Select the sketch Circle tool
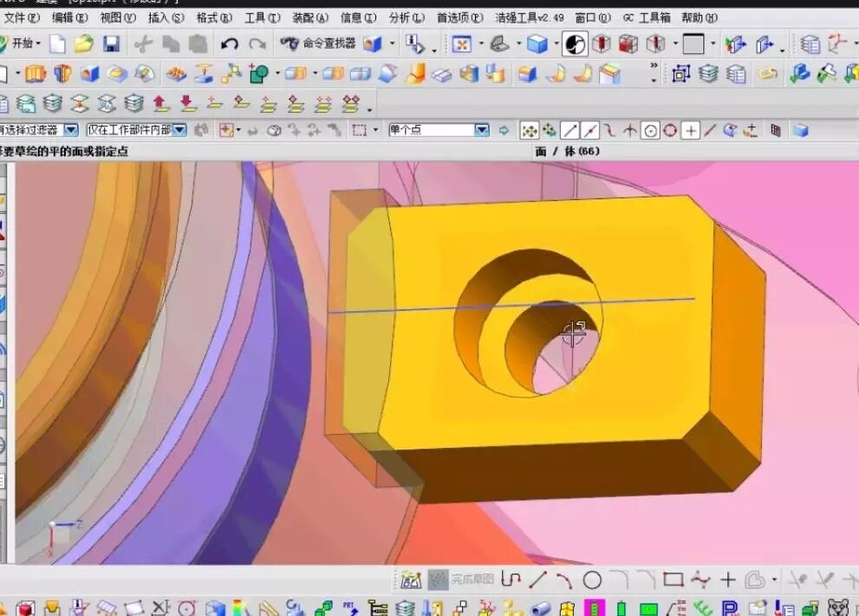The height and width of the screenshot is (616, 859). [592, 580]
